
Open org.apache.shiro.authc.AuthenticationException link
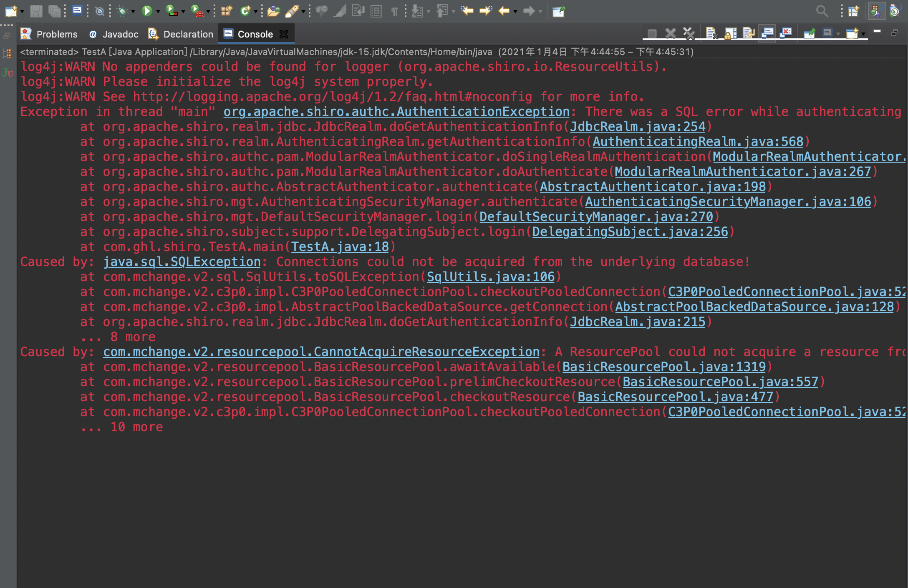point(396,111)
